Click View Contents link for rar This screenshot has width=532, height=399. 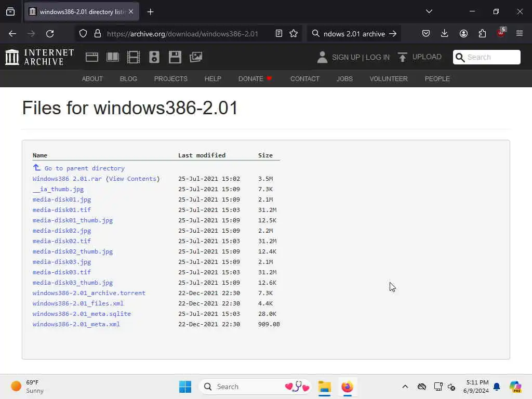132,179
